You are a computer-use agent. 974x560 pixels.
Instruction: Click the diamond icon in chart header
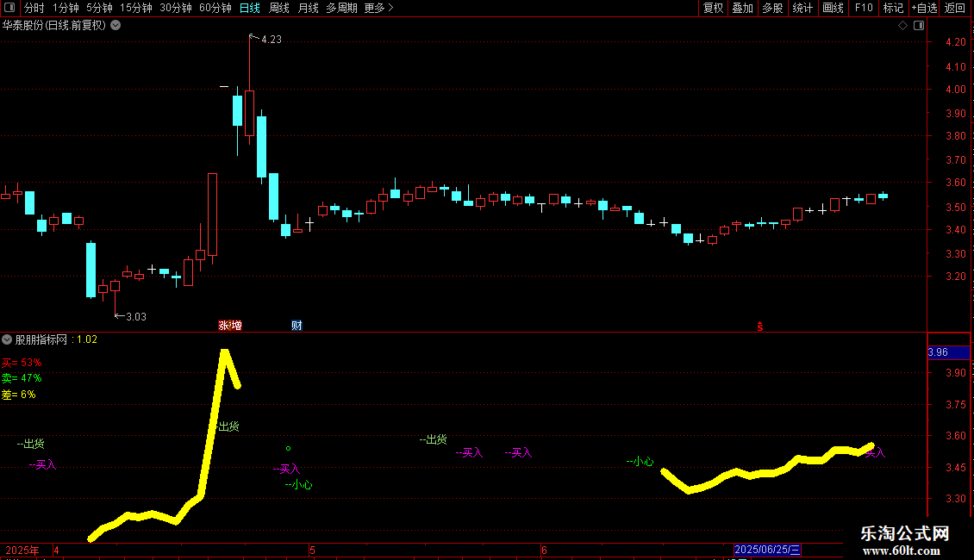tap(903, 26)
